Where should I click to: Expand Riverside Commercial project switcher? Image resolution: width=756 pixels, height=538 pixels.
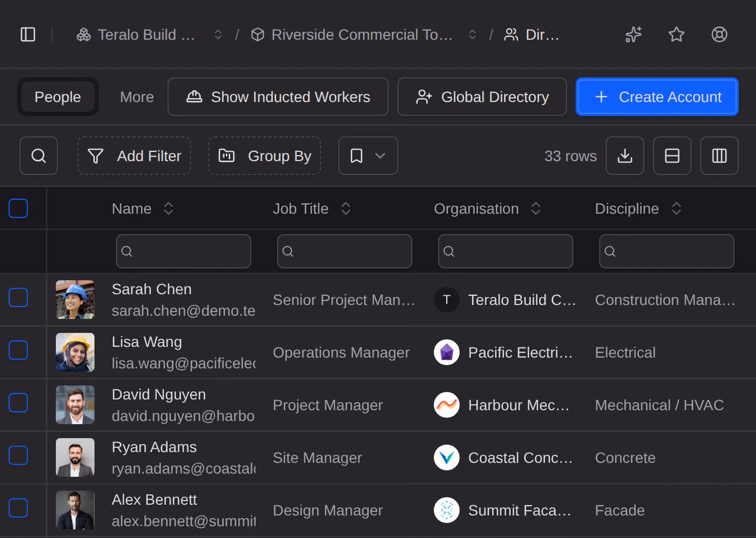coord(472,35)
